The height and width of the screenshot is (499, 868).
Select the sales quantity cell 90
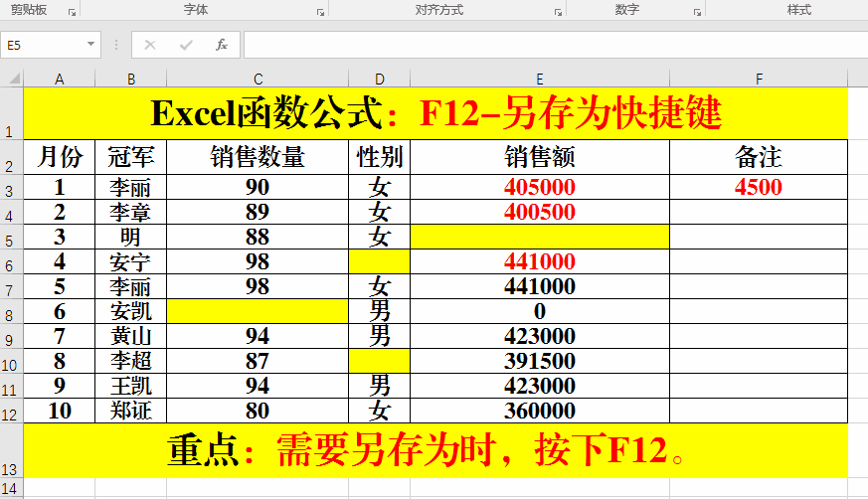258,187
